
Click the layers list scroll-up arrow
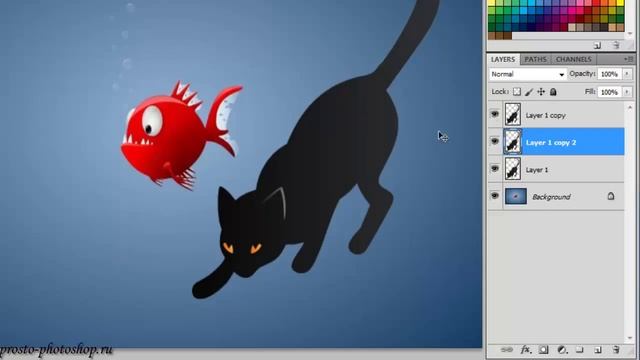tap(630, 108)
